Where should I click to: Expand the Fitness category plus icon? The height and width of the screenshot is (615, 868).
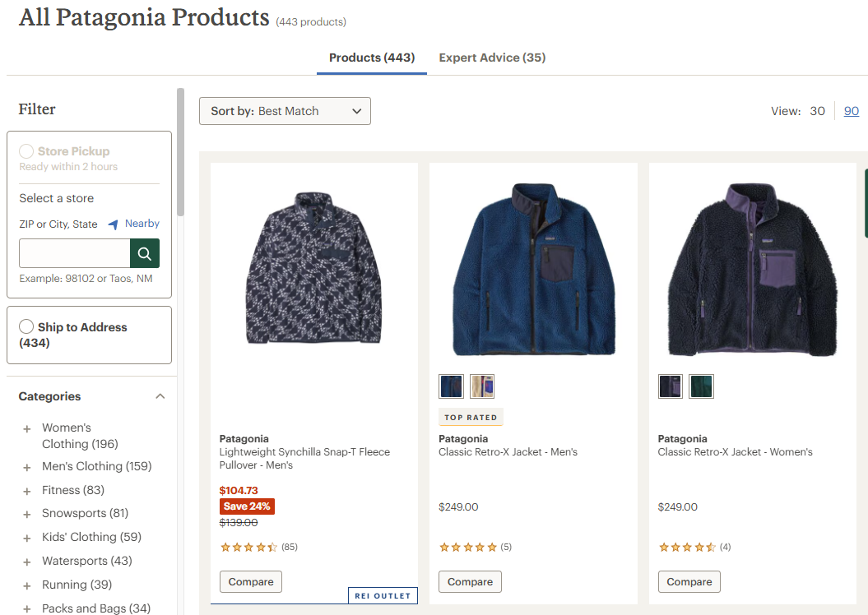tap(27, 491)
